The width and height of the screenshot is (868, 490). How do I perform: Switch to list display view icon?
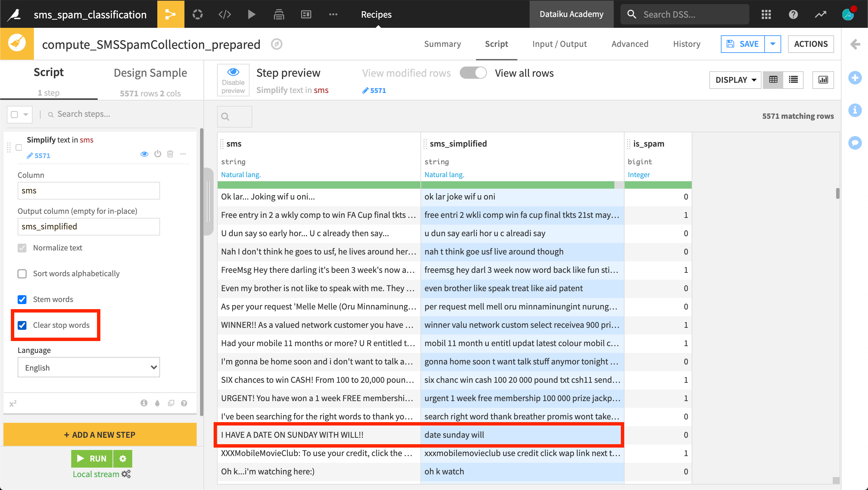793,80
